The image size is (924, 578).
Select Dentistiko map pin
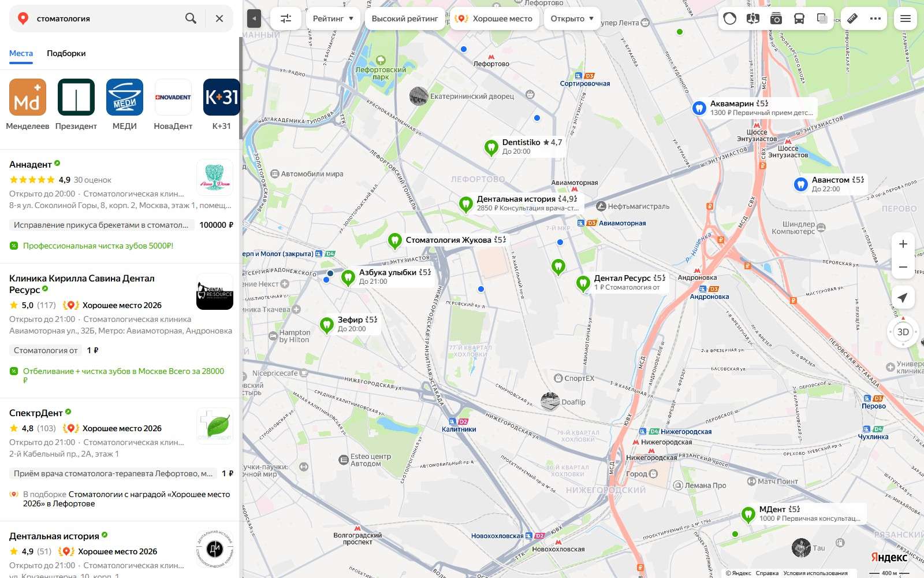coord(491,147)
